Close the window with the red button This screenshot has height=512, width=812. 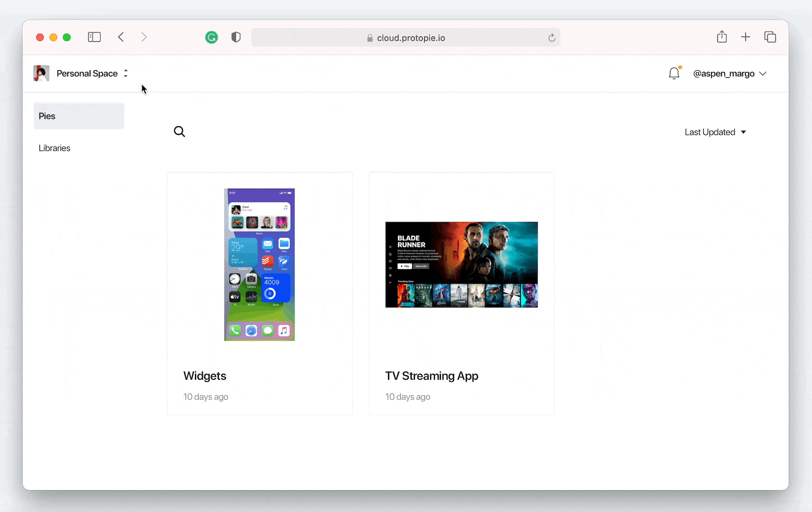tap(40, 37)
